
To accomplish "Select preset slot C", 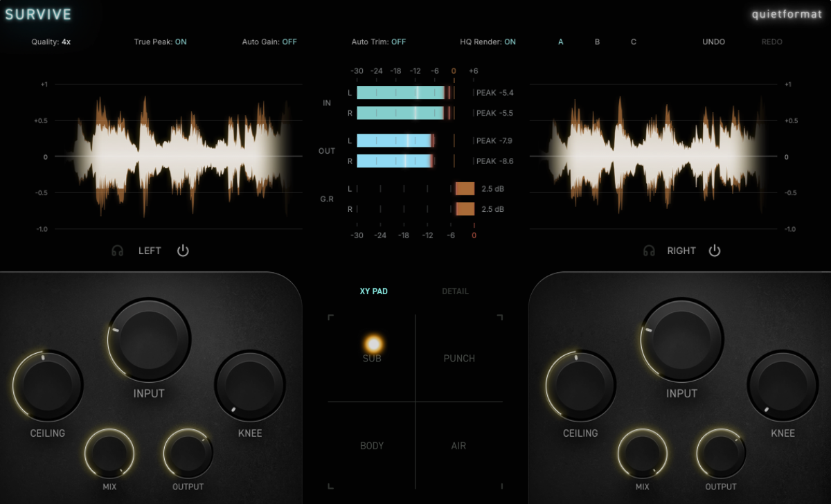I will [634, 42].
